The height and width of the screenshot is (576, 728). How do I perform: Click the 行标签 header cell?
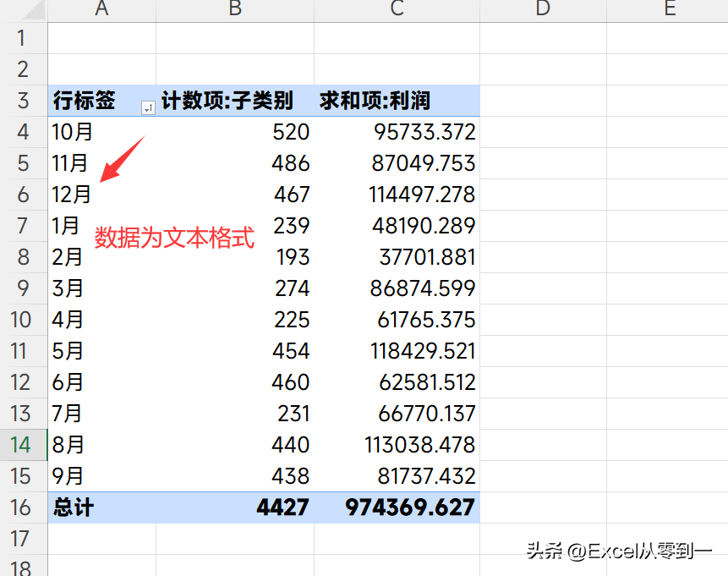(101, 101)
